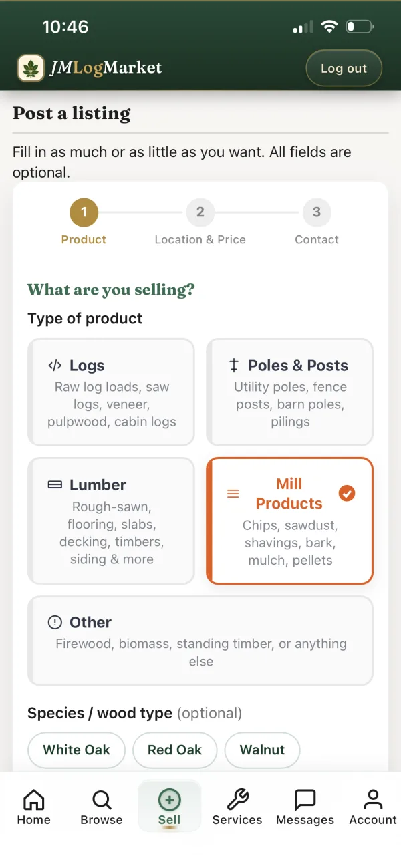Viewport: 401px width, 868px height.
Task: Select the Lumber product type card
Action: click(x=112, y=521)
